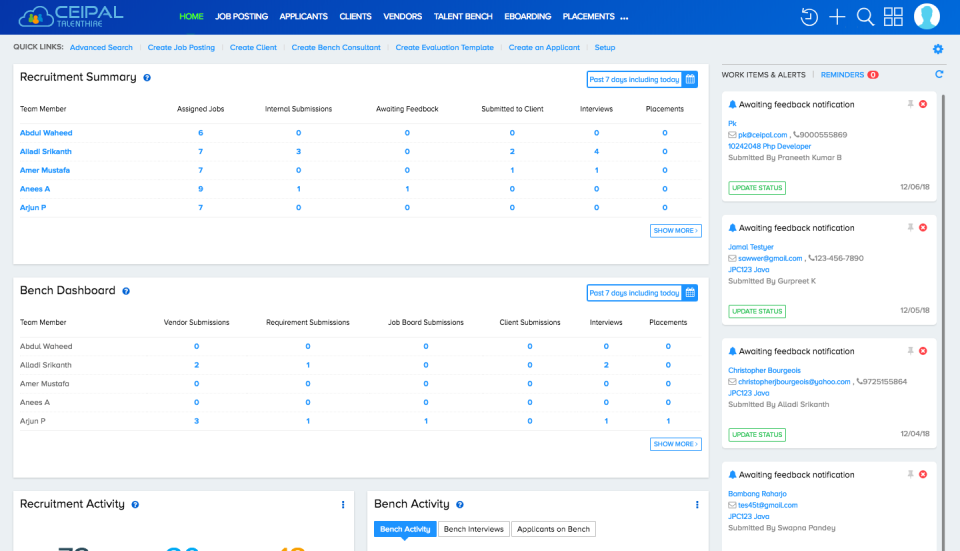Click Update Status for Christopher Bourgeois
Image resolution: width=960 pixels, height=551 pixels.
click(757, 435)
